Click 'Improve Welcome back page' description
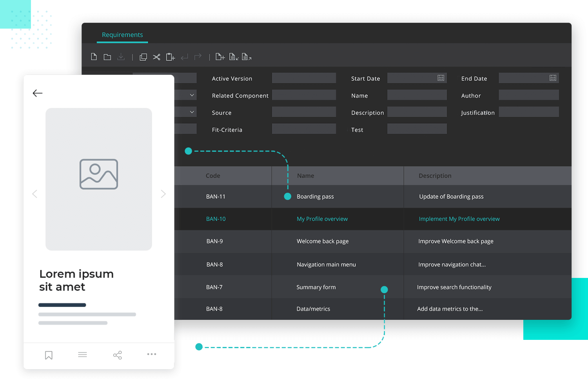The image size is (588, 392). pos(456,241)
